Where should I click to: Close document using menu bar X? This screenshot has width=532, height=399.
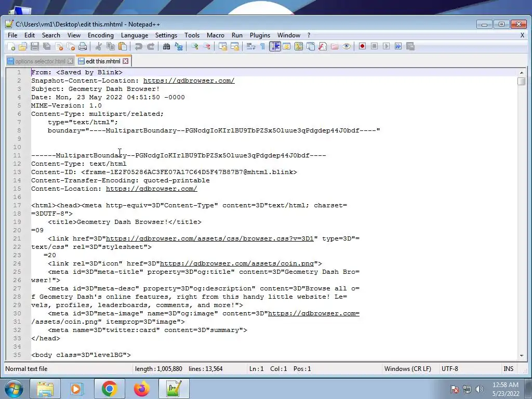(x=522, y=35)
